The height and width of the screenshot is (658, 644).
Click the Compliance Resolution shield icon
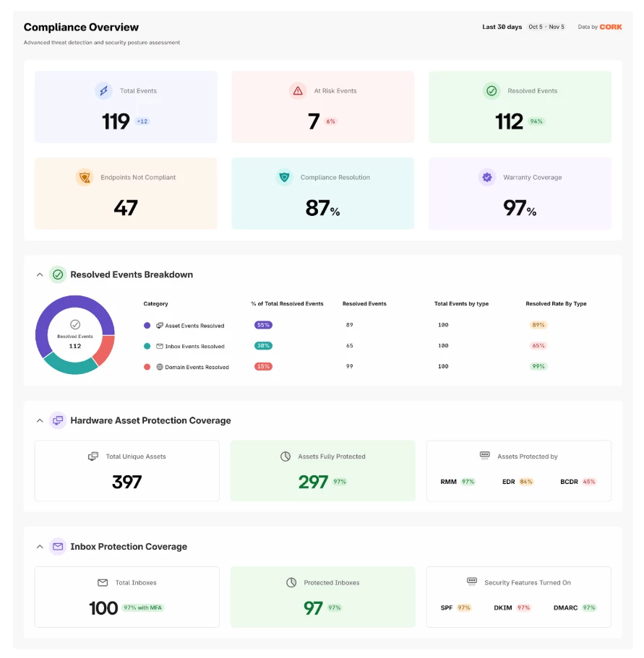(x=284, y=177)
